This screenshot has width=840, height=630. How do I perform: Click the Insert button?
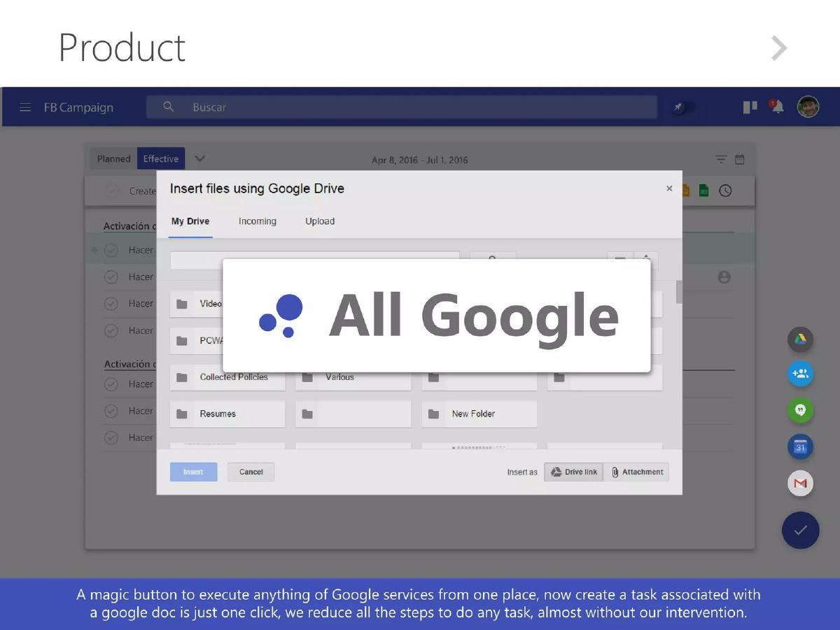point(193,472)
